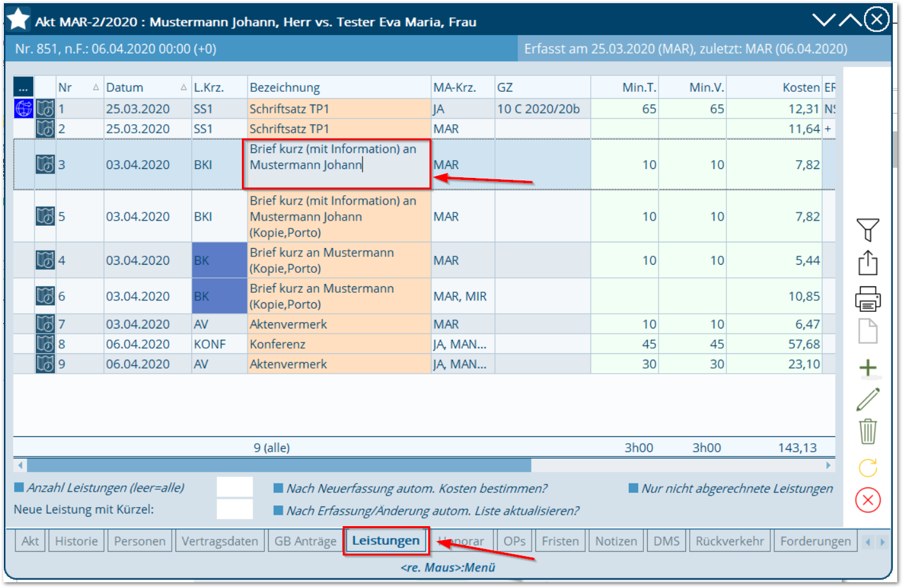This screenshot has width=903, height=588.
Task: Sort by Nr column header
Action: point(80,87)
